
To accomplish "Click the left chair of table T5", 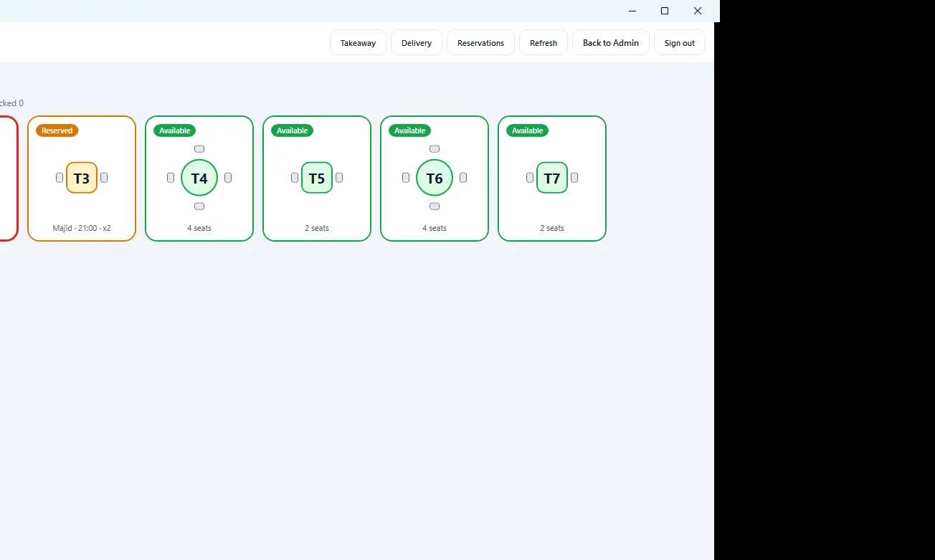I will tap(295, 178).
